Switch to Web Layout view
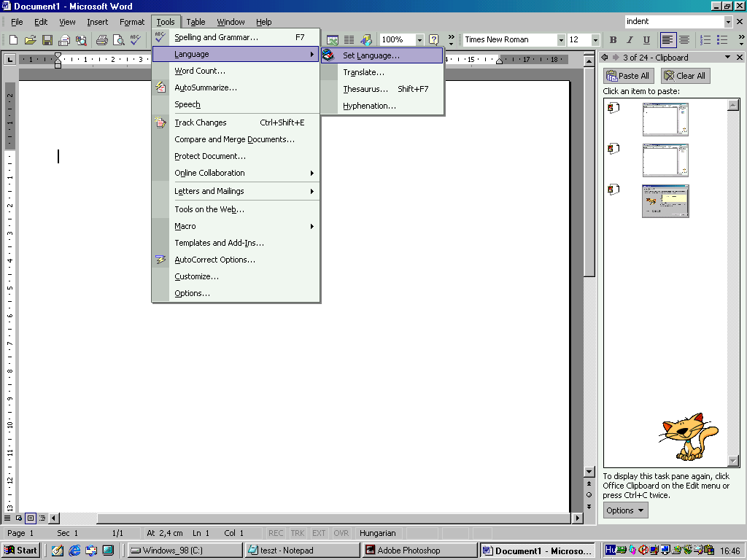 click(19, 518)
